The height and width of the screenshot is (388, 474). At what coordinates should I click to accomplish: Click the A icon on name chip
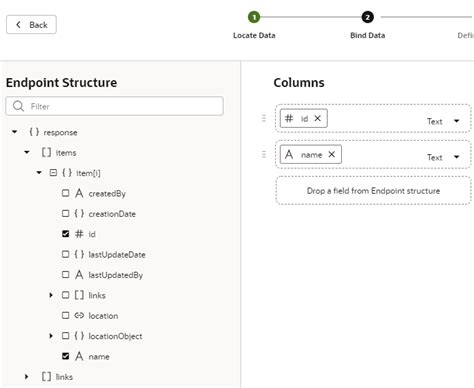pyautogui.click(x=289, y=154)
